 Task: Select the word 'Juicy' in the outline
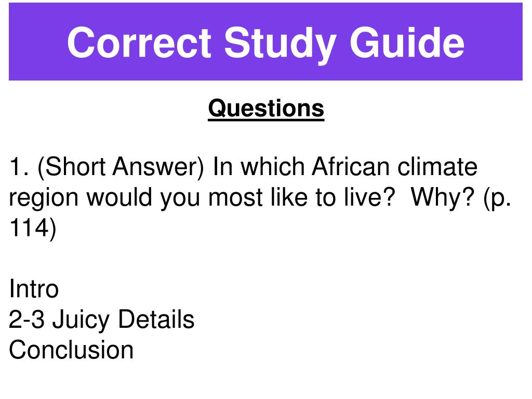81,320
